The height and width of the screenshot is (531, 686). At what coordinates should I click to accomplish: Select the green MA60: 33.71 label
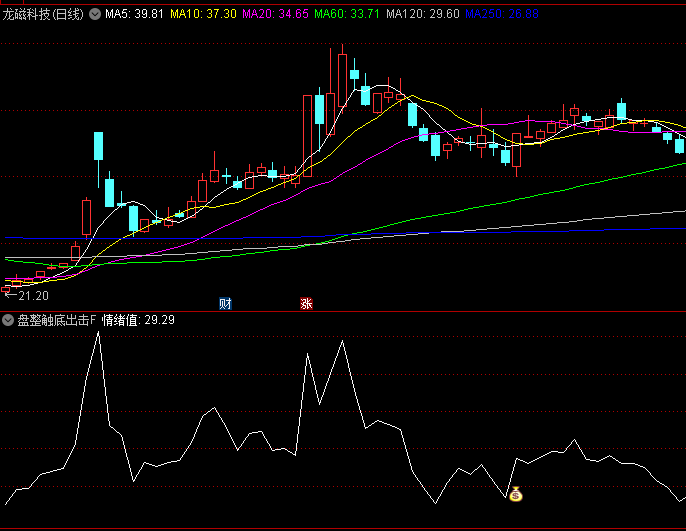tap(347, 14)
